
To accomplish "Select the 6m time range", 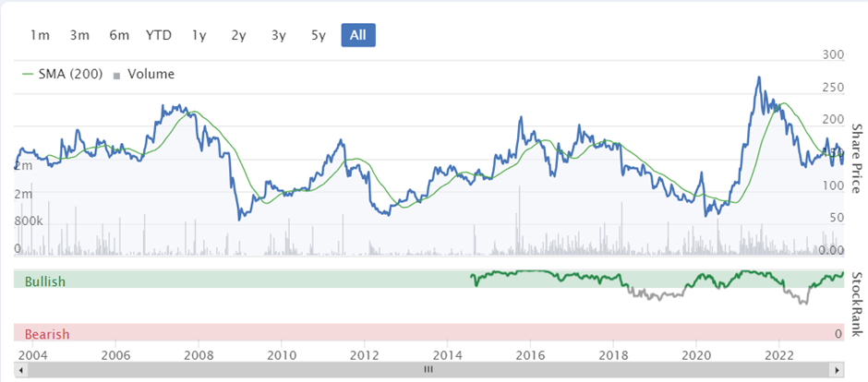I will point(119,35).
